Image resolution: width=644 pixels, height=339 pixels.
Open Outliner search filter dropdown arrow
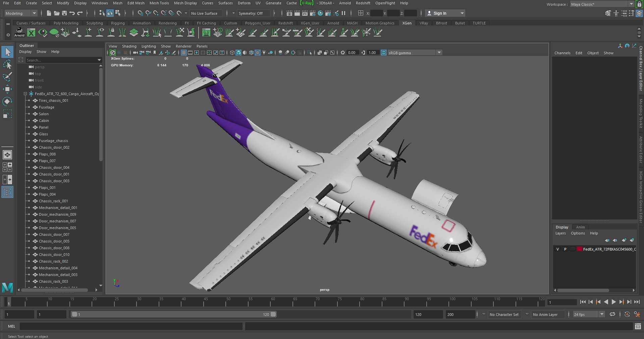[99, 60]
